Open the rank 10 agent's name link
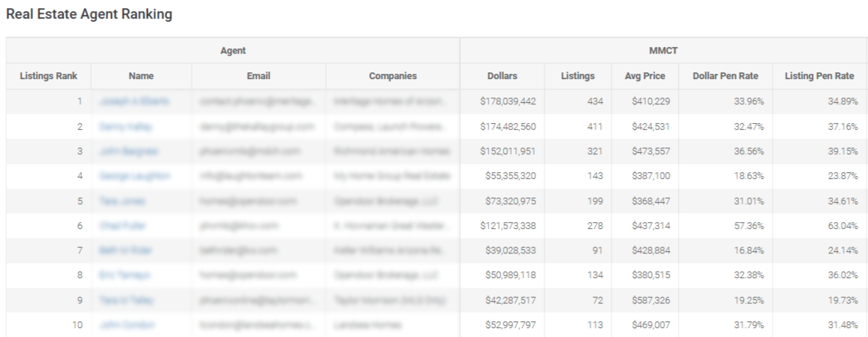This screenshot has height=337, width=868. coord(128,325)
